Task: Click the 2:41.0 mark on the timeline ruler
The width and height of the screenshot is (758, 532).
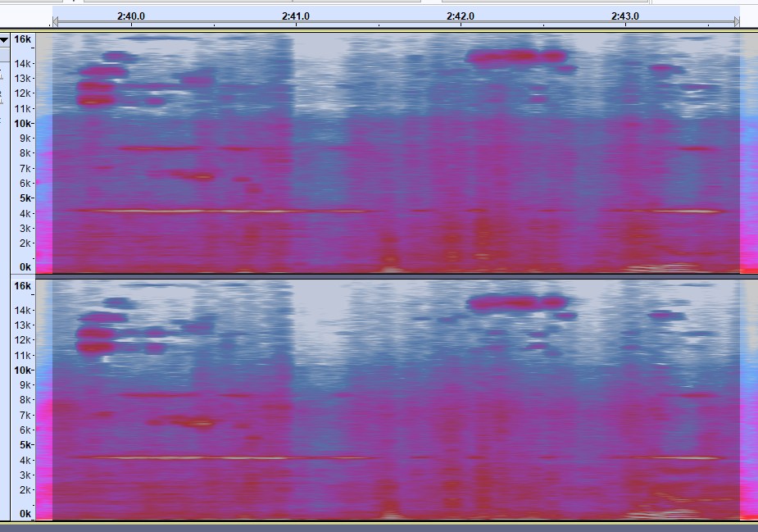Action: (x=296, y=16)
